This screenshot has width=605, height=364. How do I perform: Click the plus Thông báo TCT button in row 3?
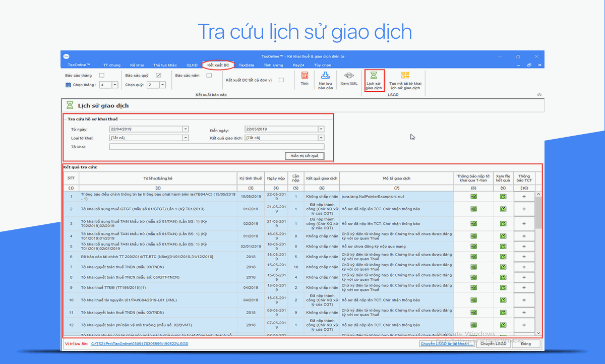coord(524,223)
